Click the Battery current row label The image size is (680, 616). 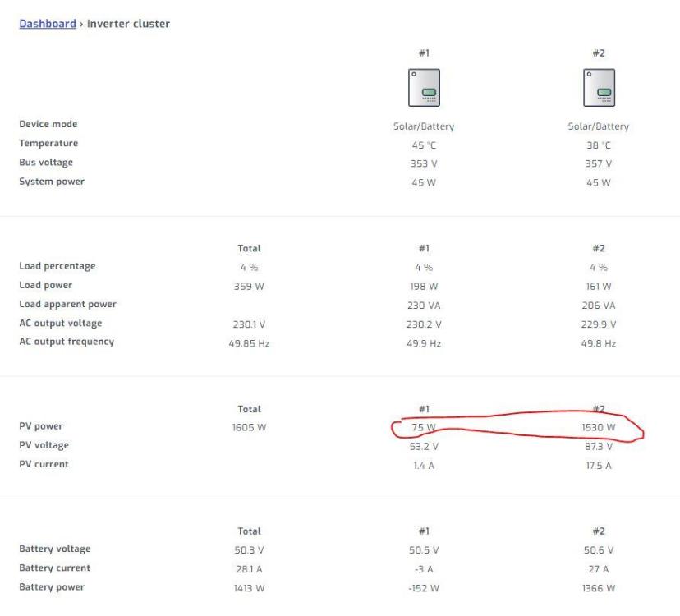pyautogui.click(x=55, y=568)
